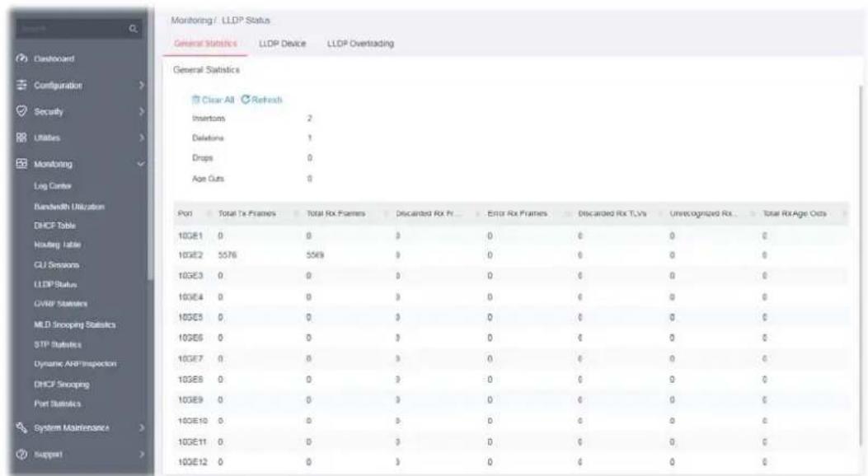Open the LLDP Overloading tab
The width and height of the screenshot is (868, 476).
pyautogui.click(x=360, y=44)
